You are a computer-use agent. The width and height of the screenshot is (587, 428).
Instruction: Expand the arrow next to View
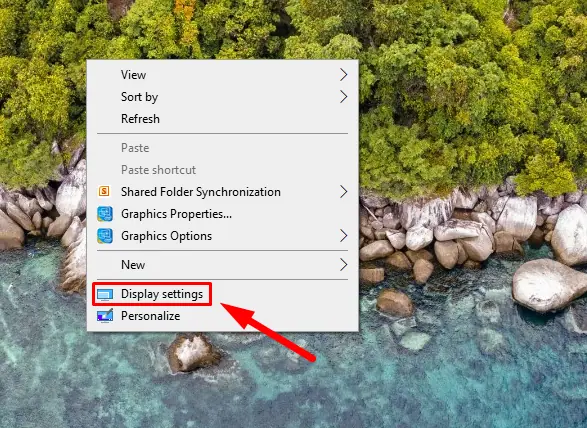(343, 75)
